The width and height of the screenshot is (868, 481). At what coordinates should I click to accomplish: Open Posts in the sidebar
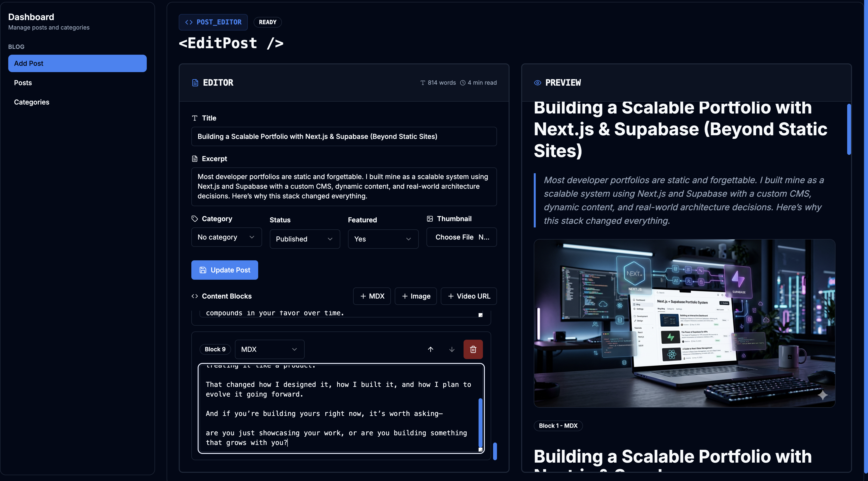[77, 83]
